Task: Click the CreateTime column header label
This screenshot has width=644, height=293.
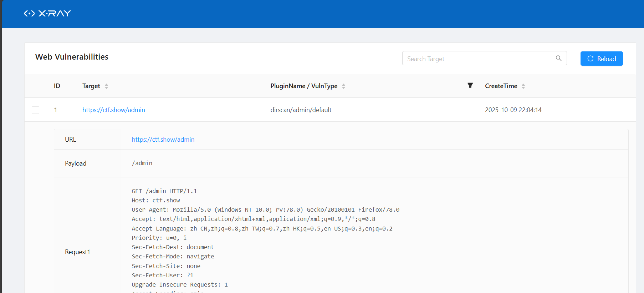Action: click(x=501, y=86)
